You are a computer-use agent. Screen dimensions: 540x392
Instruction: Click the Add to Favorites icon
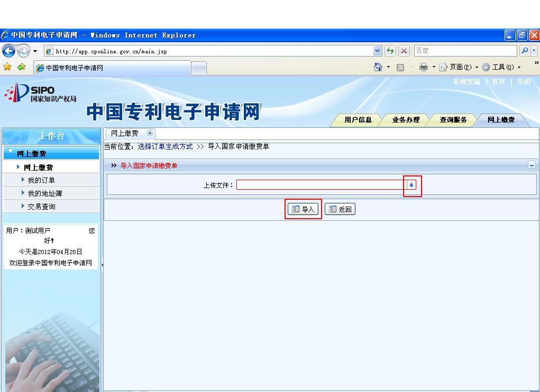click(21, 67)
